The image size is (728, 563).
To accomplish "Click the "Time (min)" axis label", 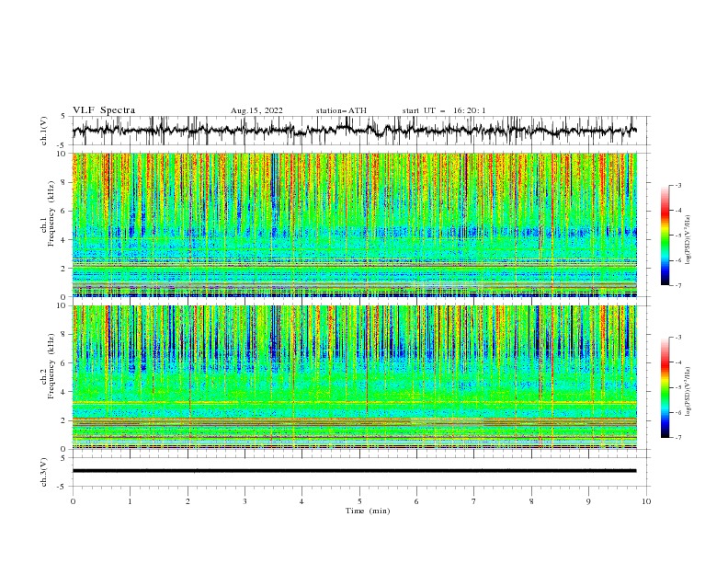I will (x=368, y=511).
